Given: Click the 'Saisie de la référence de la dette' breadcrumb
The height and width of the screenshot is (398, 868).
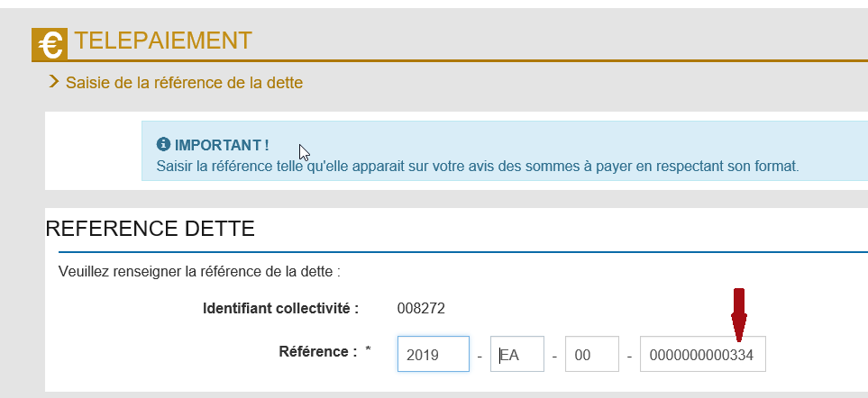Looking at the screenshot, I should tap(185, 83).
